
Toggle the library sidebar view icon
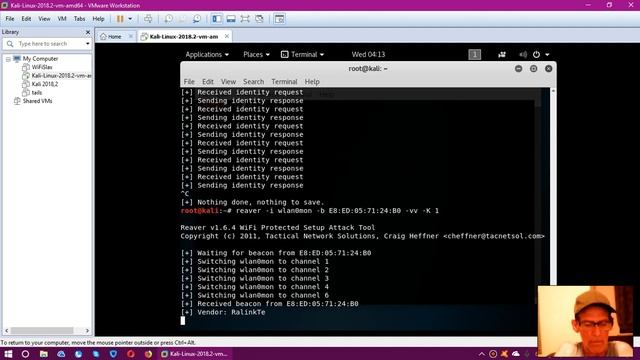tap(217, 19)
